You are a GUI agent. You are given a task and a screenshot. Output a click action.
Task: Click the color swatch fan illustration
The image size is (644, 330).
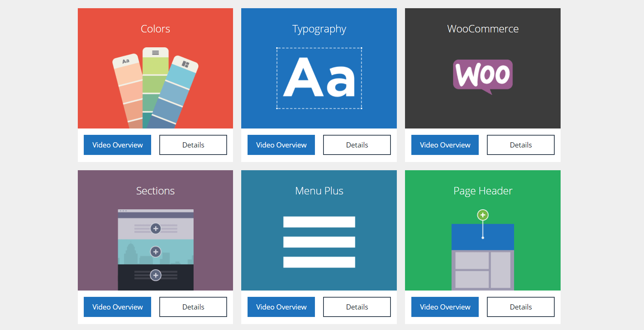155,89
